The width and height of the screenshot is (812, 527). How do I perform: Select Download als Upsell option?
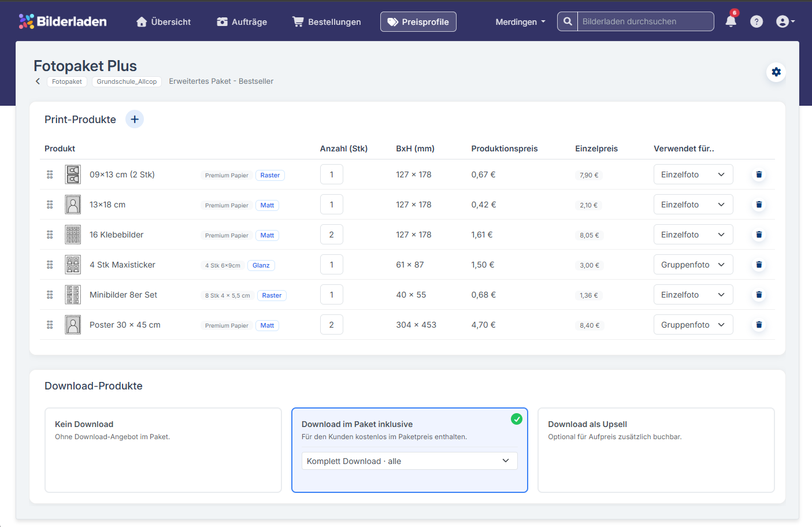[x=656, y=450]
